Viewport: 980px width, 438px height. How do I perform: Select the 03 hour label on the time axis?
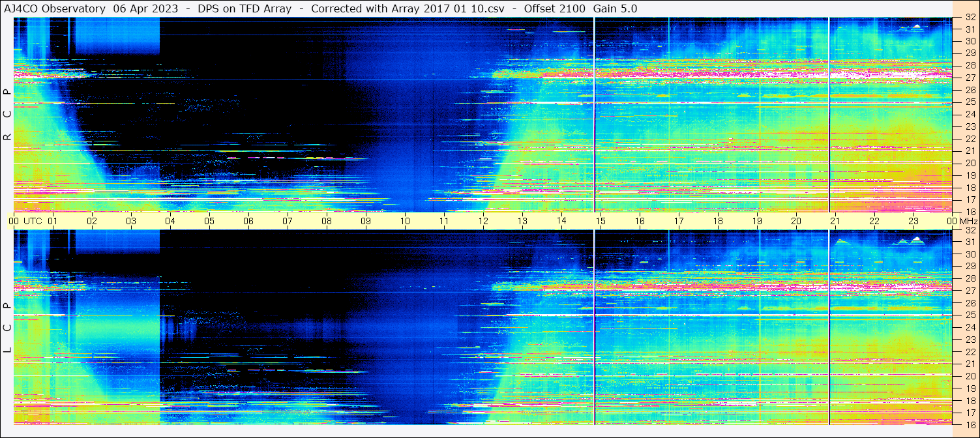click(x=131, y=221)
